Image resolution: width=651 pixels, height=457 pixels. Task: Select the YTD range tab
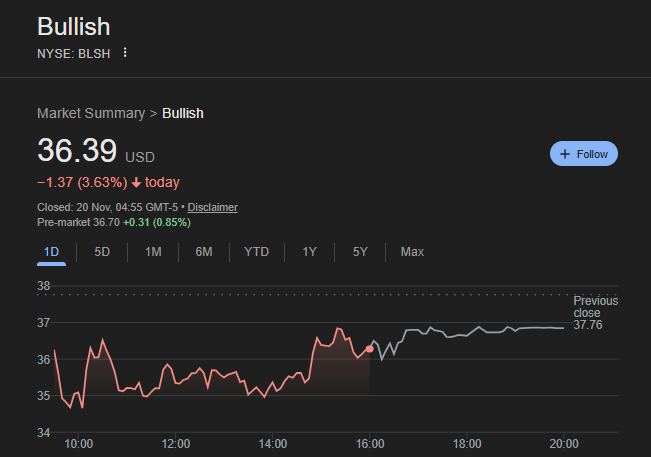257,252
